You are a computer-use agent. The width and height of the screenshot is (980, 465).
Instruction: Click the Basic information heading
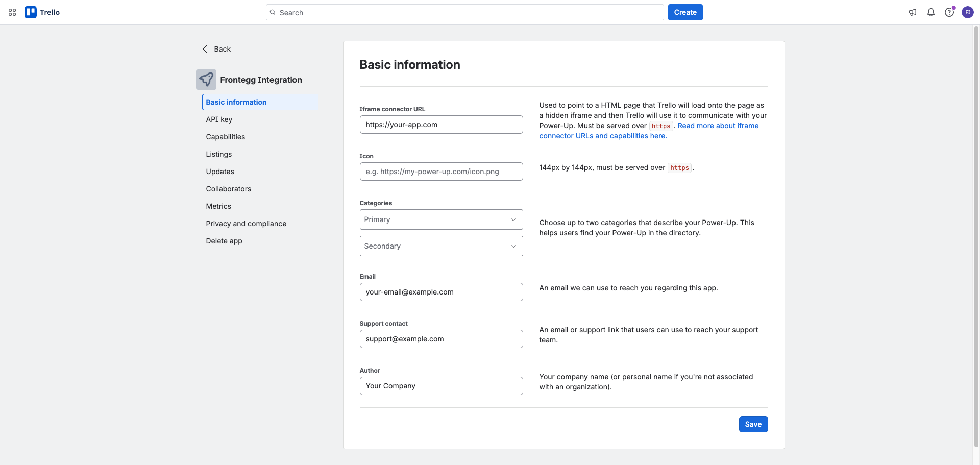pos(410,65)
